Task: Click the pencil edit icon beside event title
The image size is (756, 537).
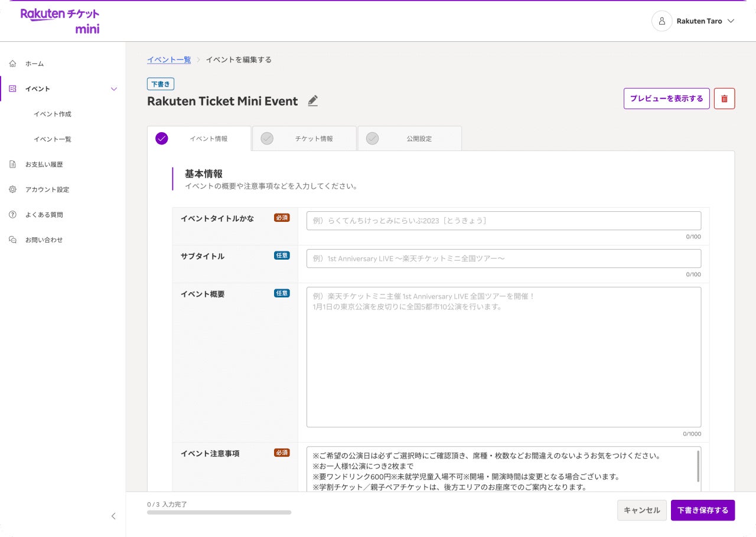Action: 313,101
